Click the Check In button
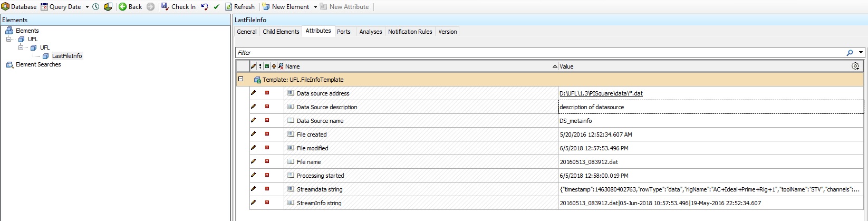The height and width of the screenshot is (221, 868). coord(178,7)
